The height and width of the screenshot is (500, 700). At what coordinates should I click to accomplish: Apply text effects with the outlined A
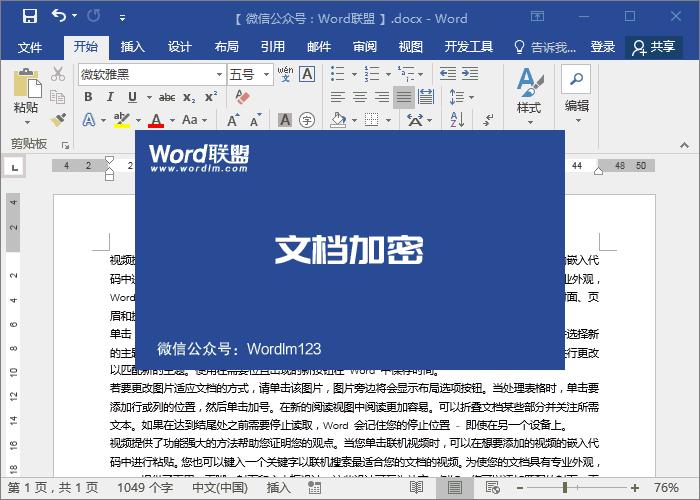point(89,120)
